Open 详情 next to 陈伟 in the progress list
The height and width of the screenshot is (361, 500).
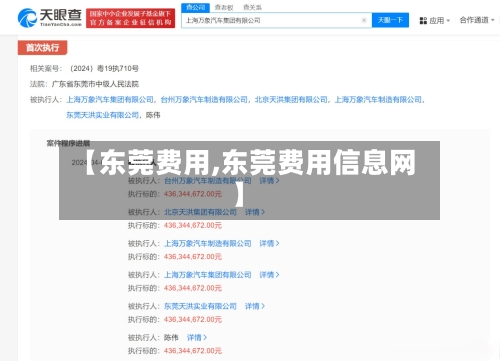pyautogui.click(x=197, y=337)
